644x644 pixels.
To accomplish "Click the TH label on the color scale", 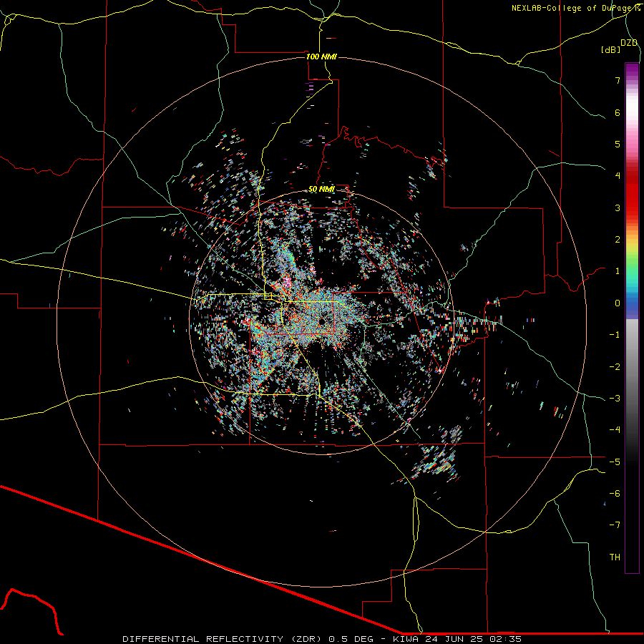I will [615, 557].
